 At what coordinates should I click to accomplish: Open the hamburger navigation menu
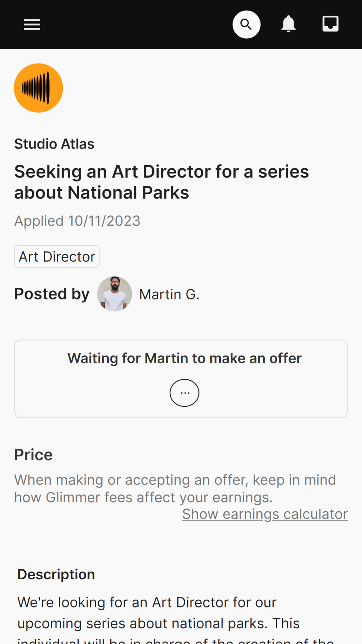32,25
